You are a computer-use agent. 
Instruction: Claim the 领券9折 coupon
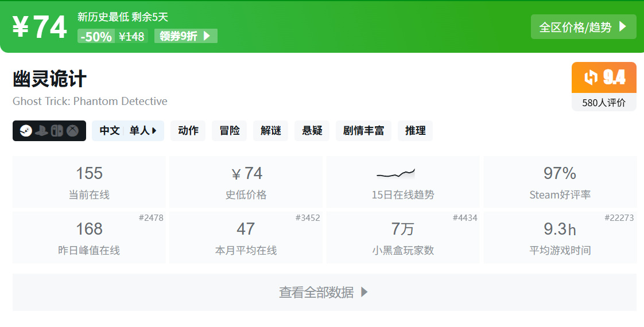coord(185,36)
